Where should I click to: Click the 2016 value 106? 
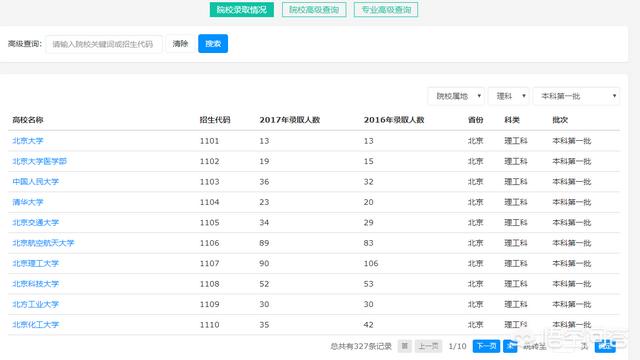click(x=371, y=263)
